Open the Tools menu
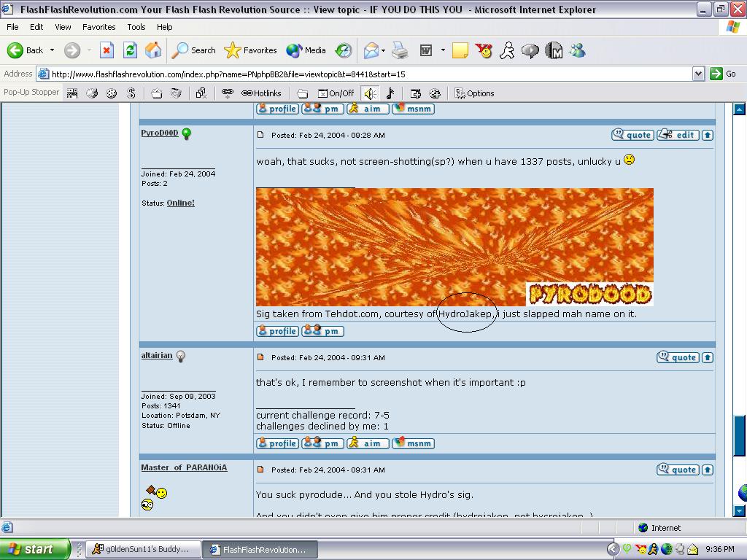Viewport: 747px width, 560px height. 136,27
